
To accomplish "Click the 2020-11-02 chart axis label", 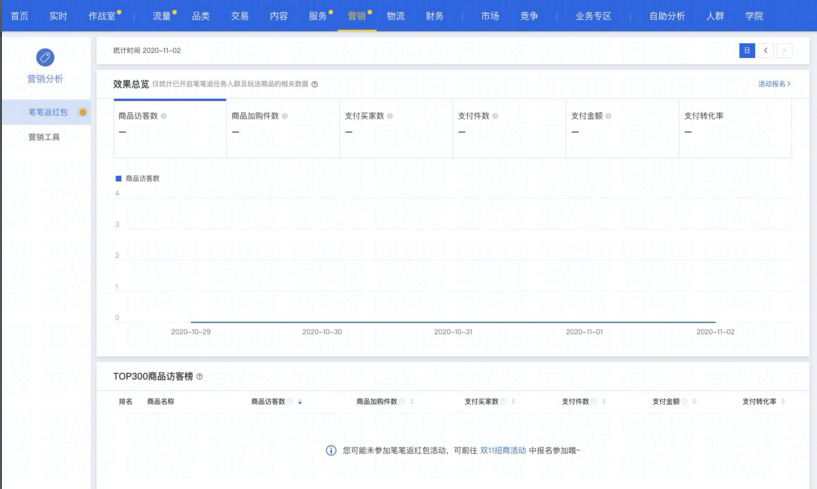I will [715, 332].
